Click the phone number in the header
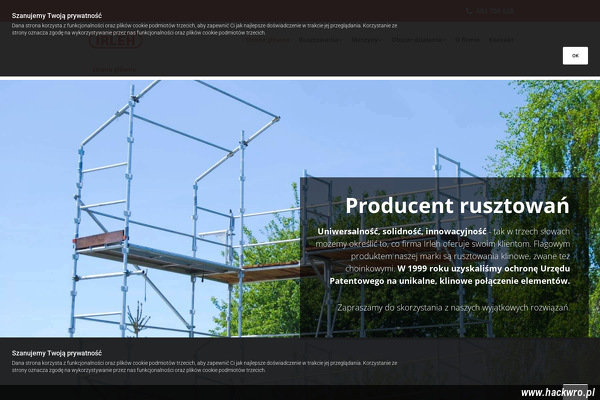This screenshot has width=600, height=400. (x=494, y=11)
